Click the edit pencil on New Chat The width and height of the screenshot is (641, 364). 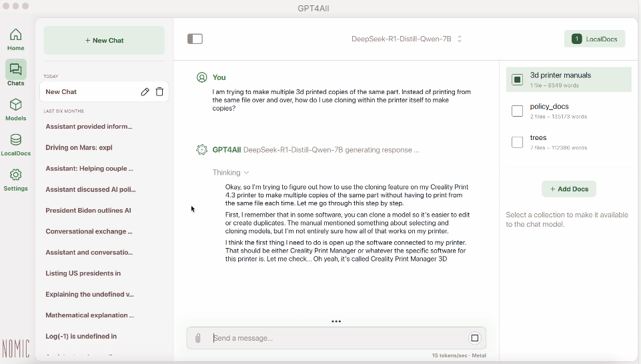tap(145, 92)
